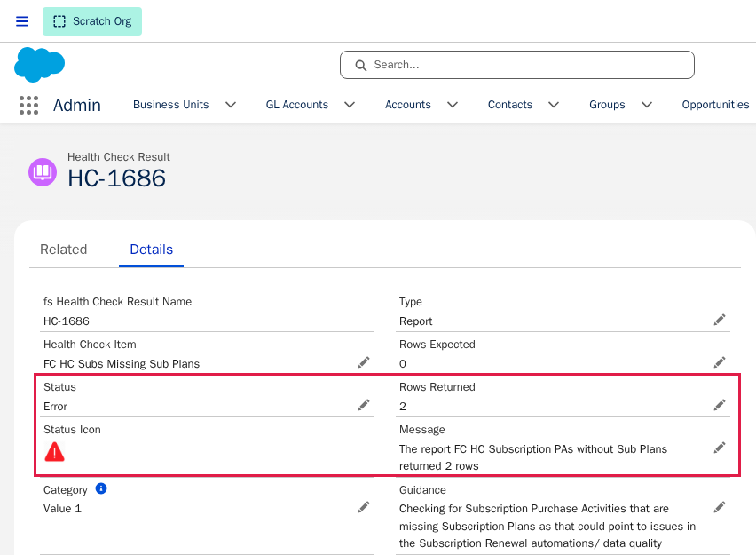Expand the GL Accounts dropdown chevron

(x=350, y=105)
